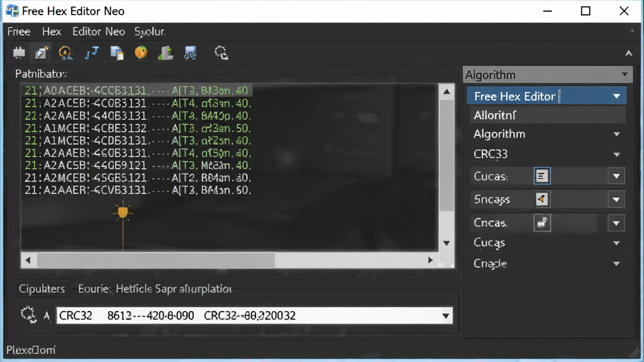Click the scroll up arrow in hex pane
Image resolution: width=644 pixels, height=362 pixels.
point(447,92)
